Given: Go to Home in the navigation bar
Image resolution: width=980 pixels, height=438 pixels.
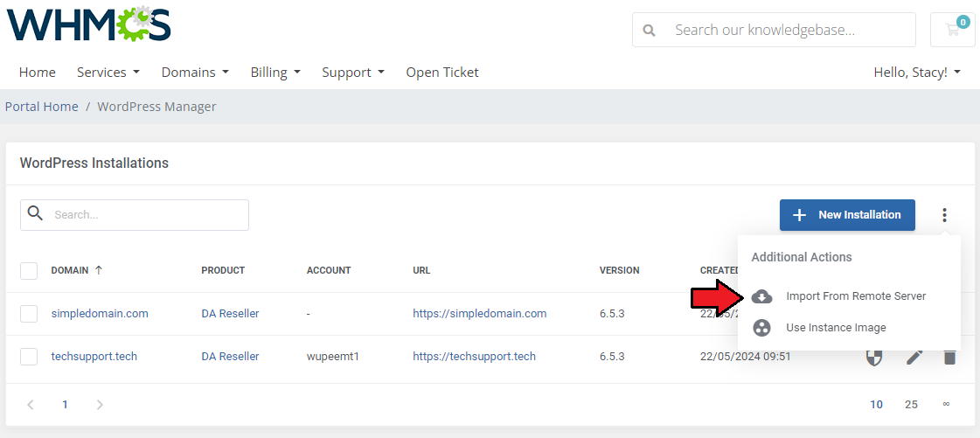Looking at the screenshot, I should point(37,73).
